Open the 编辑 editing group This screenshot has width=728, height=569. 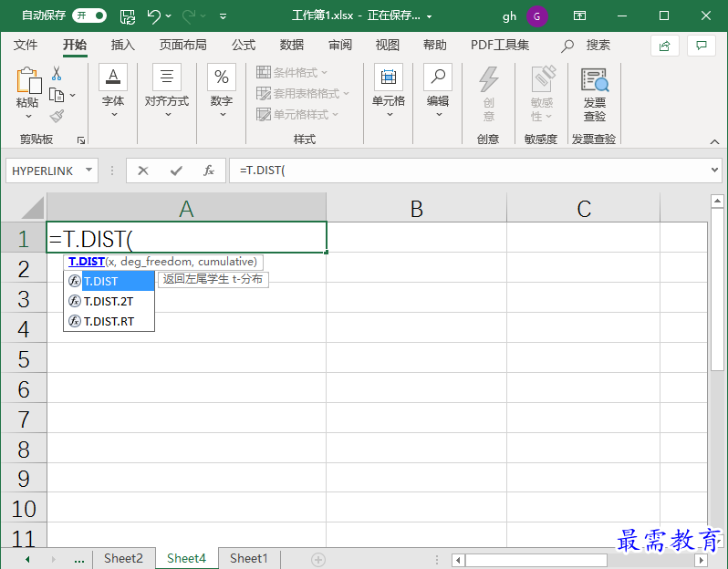click(438, 91)
